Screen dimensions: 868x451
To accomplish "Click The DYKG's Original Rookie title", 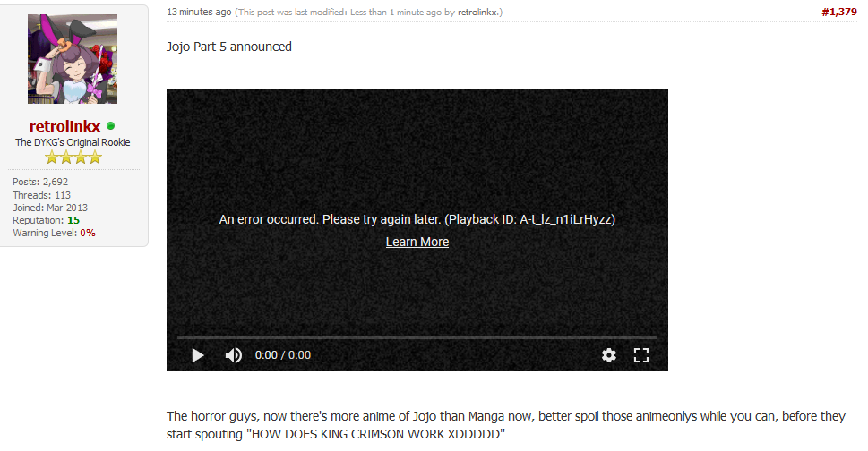I will pyautogui.click(x=73, y=142).
